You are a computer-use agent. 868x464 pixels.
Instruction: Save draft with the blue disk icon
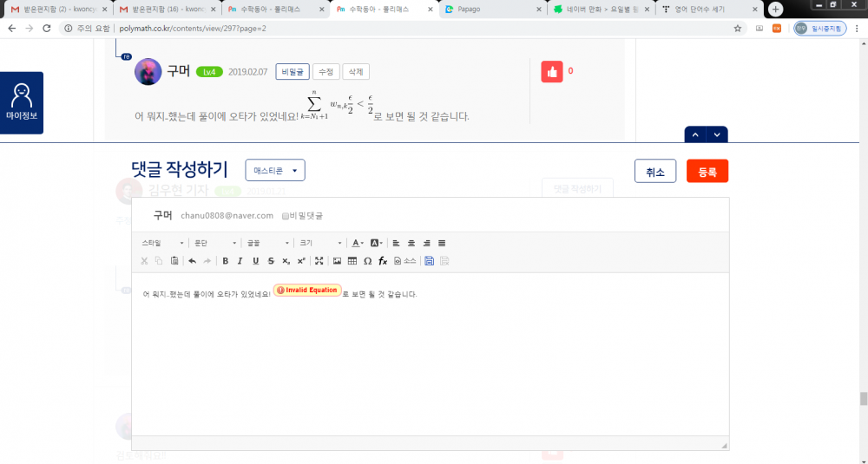point(429,261)
